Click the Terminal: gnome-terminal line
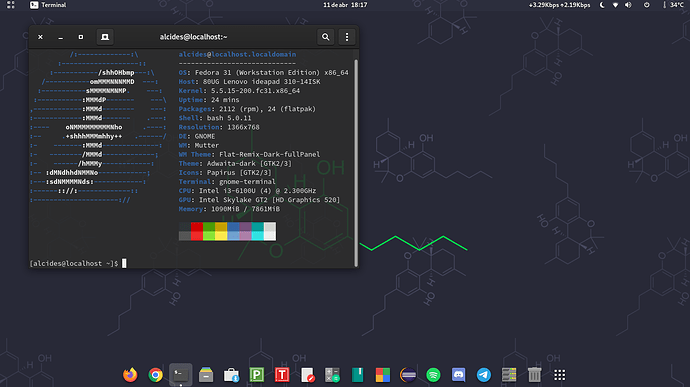Image resolution: width=690 pixels, height=387 pixels. click(x=227, y=181)
